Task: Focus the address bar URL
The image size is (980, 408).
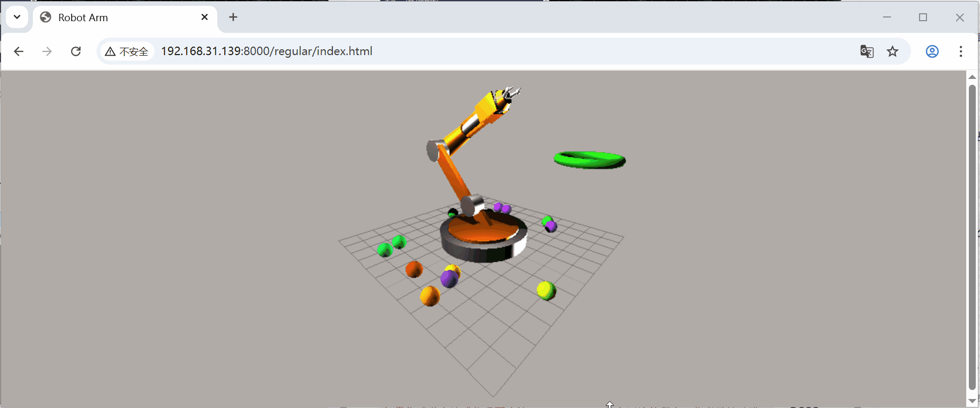Action: (267, 51)
